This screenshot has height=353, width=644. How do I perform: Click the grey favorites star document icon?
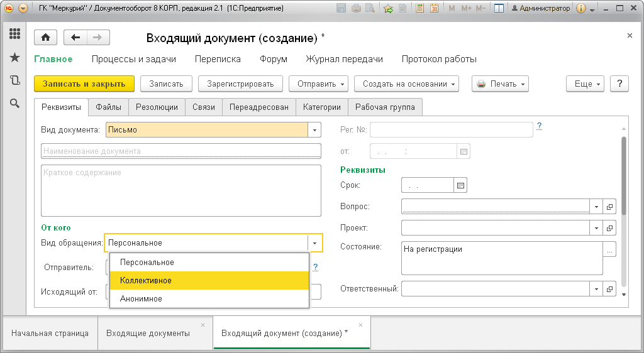coord(402,8)
